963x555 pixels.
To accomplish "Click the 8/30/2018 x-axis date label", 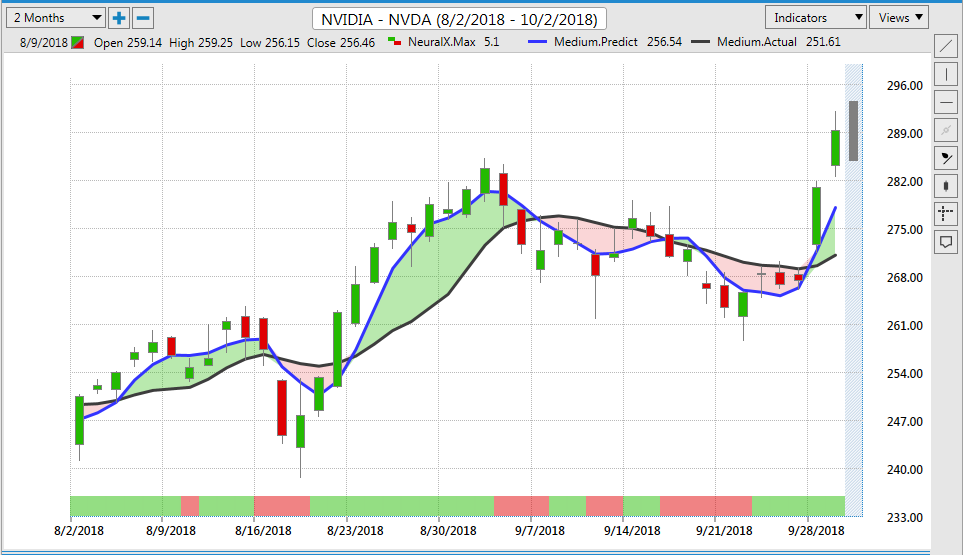I will coord(448,530).
